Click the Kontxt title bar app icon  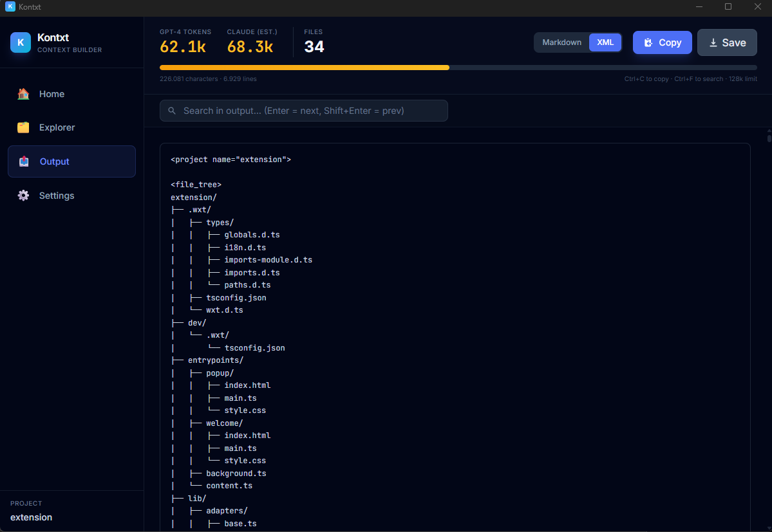[10, 6]
